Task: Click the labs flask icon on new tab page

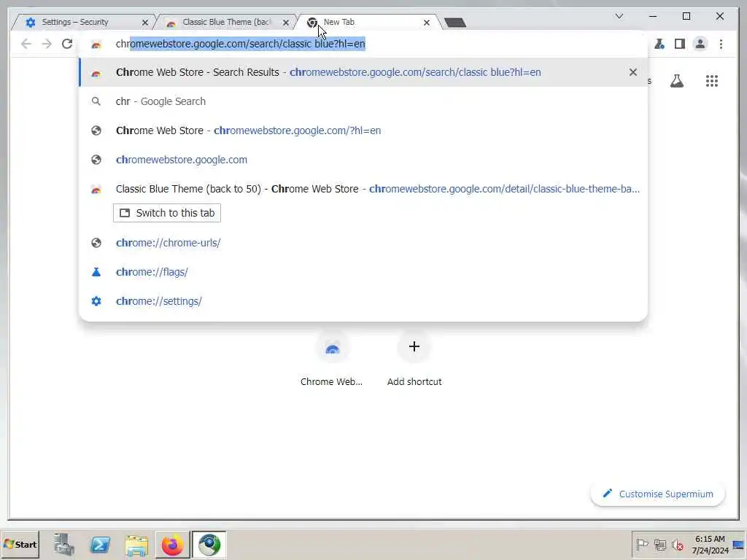Action: click(x=676, y=81)
